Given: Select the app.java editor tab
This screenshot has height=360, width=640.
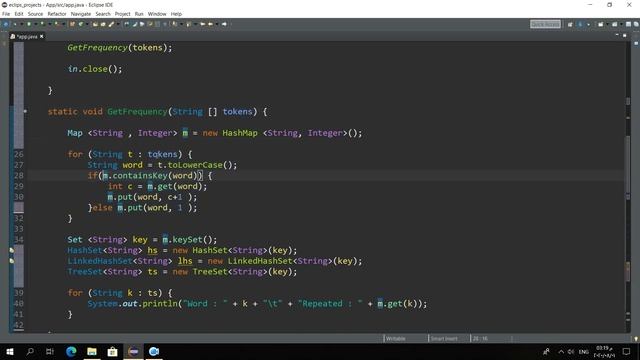Looking at the screenshot, I should tap(26, 36).
